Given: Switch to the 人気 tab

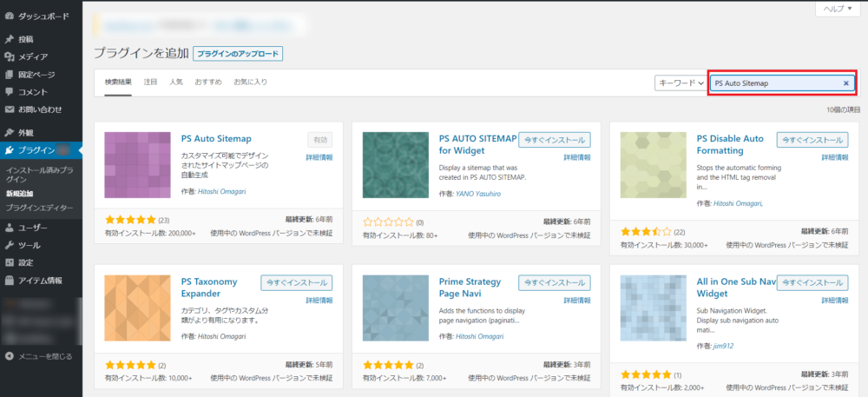Looking at the screenshot, I should [x=176, y=82].
